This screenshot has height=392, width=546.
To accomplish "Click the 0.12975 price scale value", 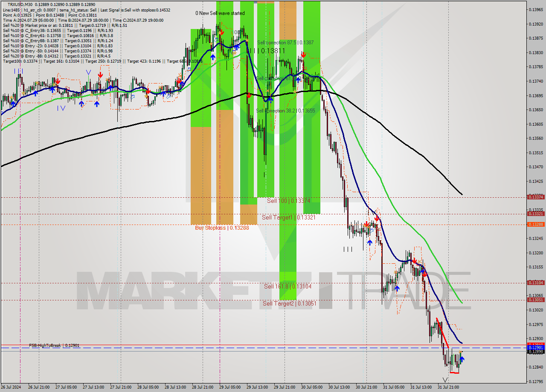I will (536, 324).
